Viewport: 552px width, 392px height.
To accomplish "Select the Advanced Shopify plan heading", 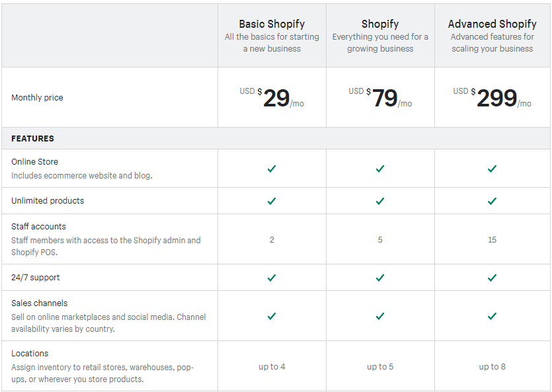I will coord(492,24).
